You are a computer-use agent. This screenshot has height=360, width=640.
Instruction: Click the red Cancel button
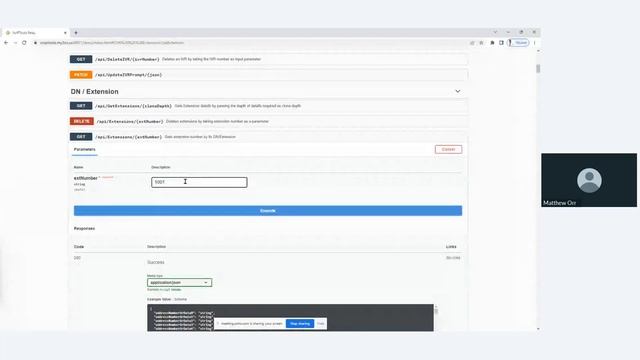(x=448, y=149)
